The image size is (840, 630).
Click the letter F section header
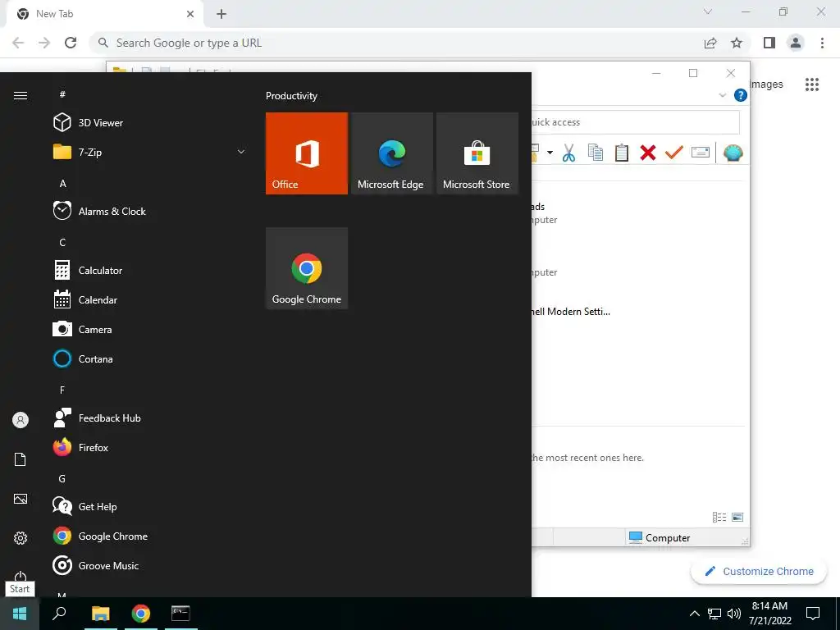coord(62,390)
